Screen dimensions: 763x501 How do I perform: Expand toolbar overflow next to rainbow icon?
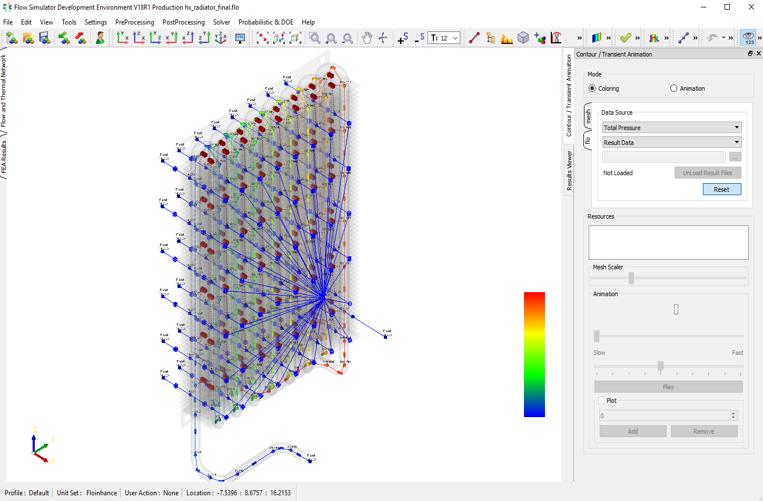click(x=608, y=38)
